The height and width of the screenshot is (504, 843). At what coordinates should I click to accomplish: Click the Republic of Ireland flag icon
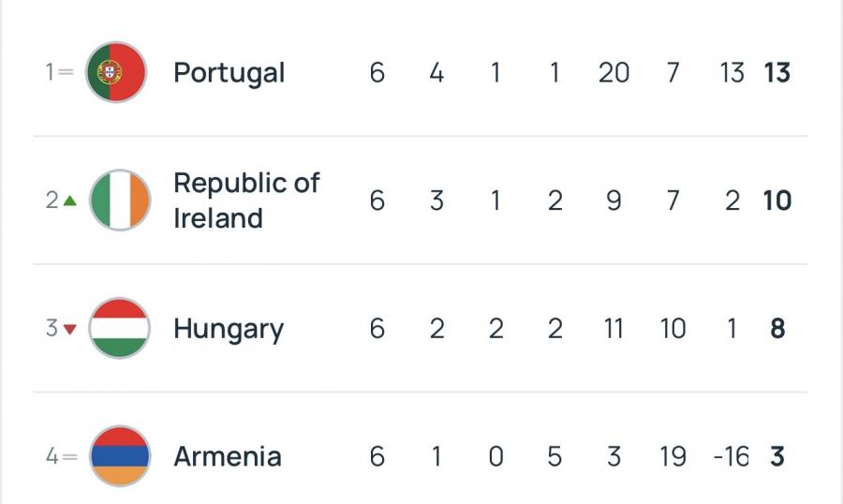tap(119, 200)
